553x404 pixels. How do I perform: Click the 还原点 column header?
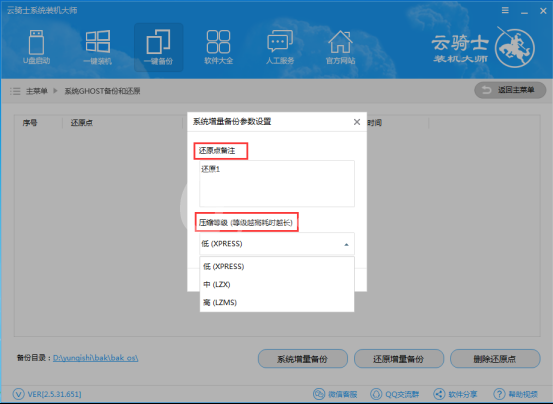point(81,123)
